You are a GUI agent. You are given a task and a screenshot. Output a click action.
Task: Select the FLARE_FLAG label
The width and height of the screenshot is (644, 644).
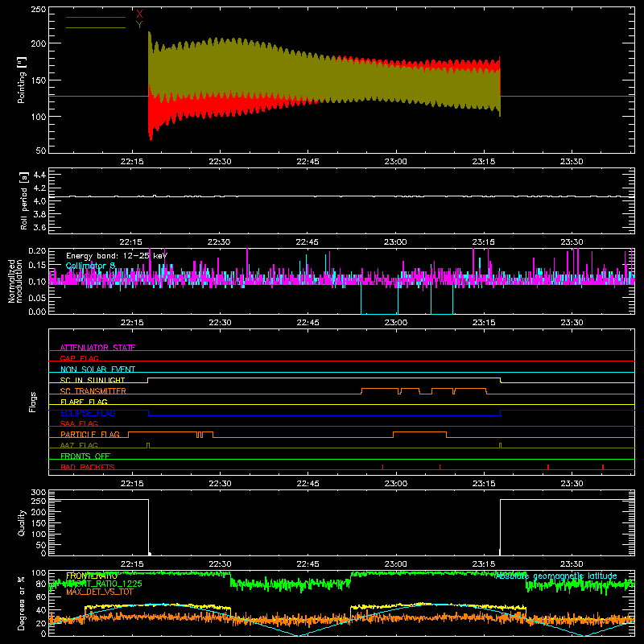pyautogui.click(x=84, y=402)
